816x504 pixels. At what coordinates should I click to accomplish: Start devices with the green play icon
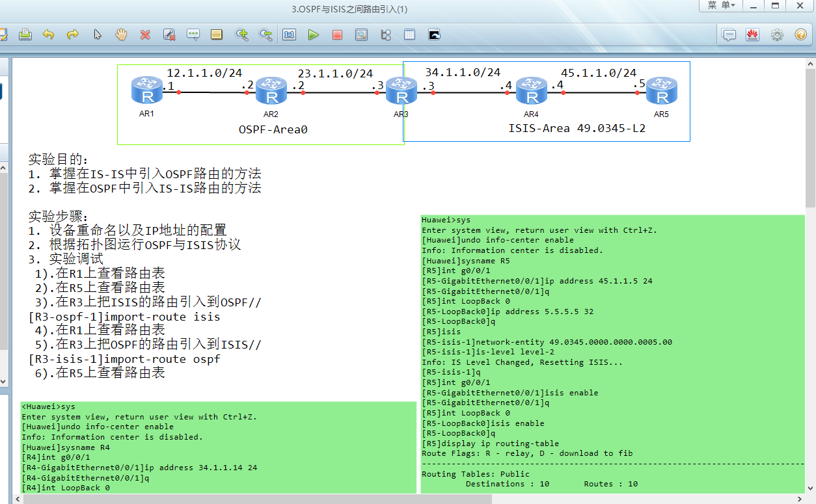314,35
